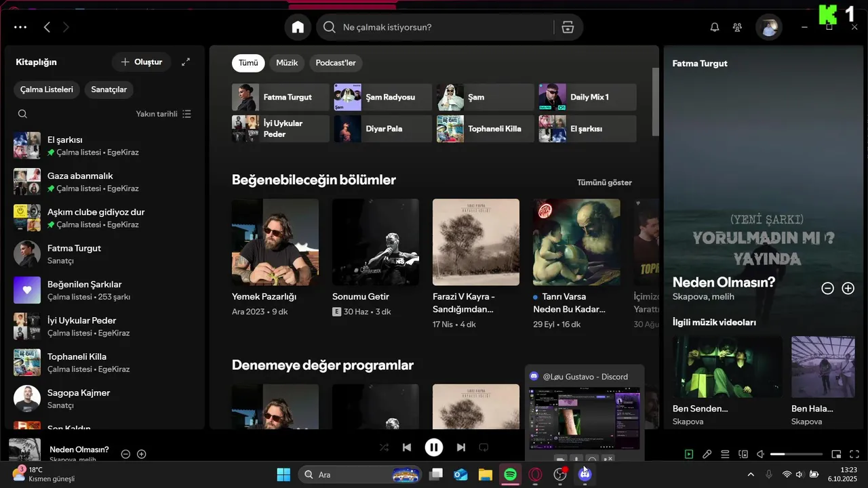Open the Yakın tarihli sort dropdown
The image size is (868, 488).
coord(163,114)
